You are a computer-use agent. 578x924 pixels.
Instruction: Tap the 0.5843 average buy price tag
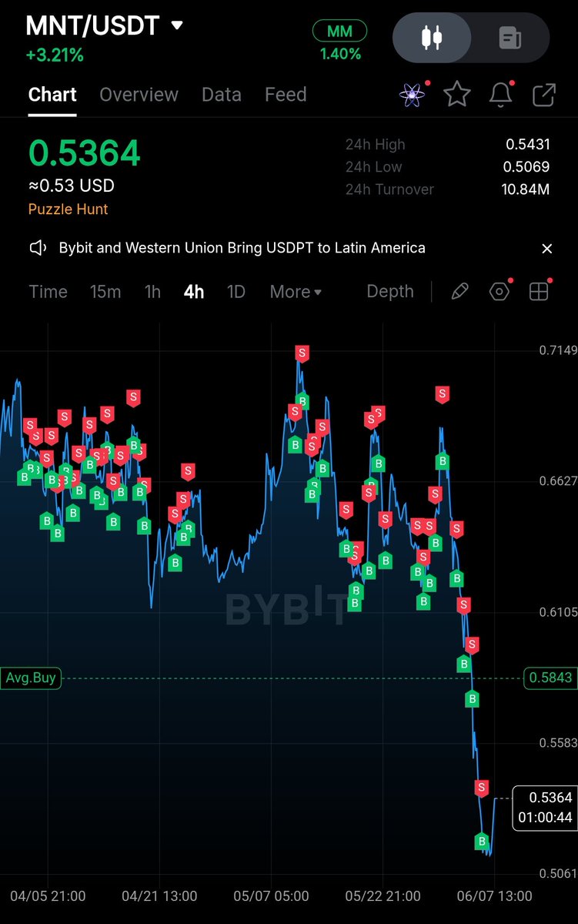pos(550,678)
